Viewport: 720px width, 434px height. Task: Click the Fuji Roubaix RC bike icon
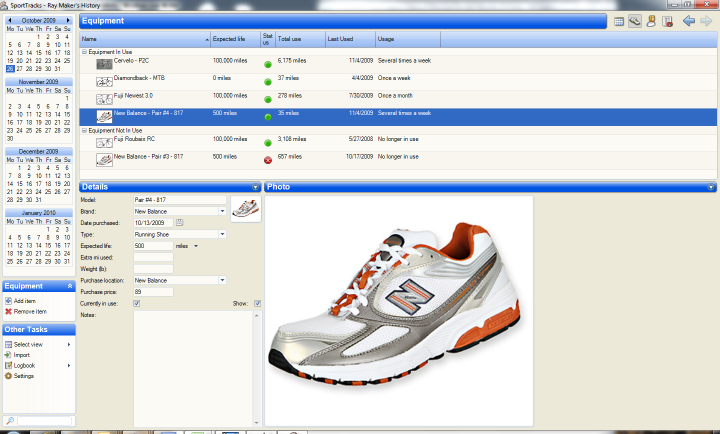click(104, 143)
